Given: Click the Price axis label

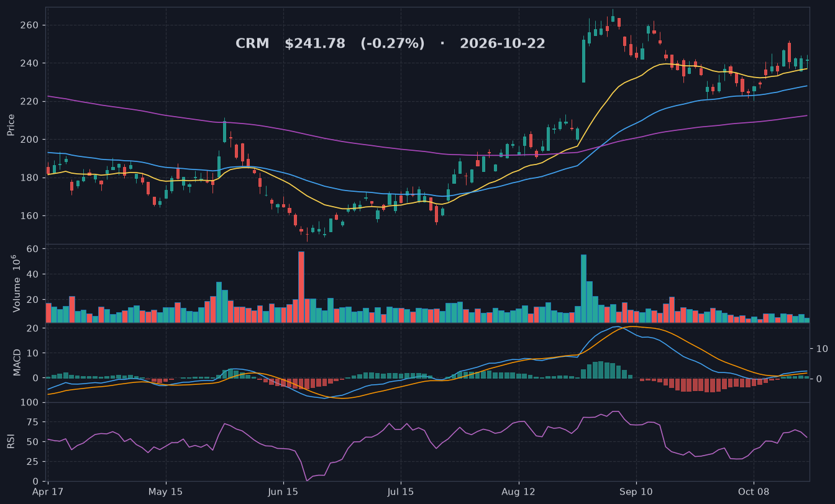Looking at the screenshot, I should [11, 125].
